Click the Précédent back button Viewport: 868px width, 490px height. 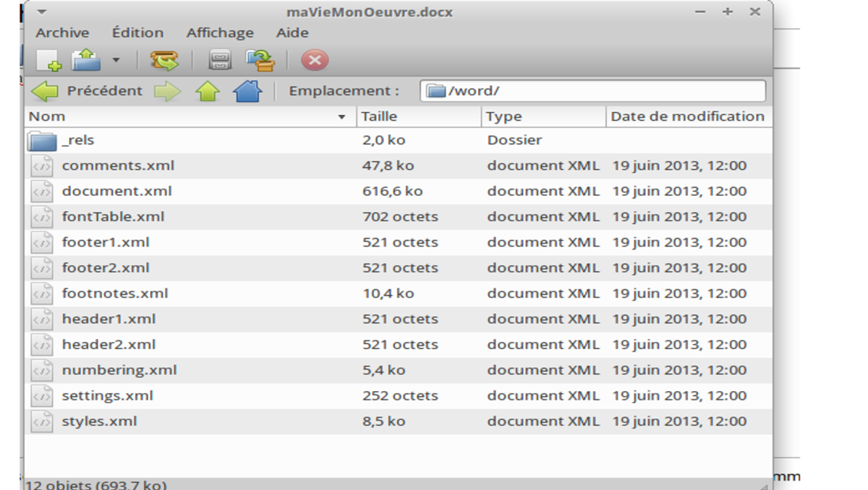coord(87,91)
